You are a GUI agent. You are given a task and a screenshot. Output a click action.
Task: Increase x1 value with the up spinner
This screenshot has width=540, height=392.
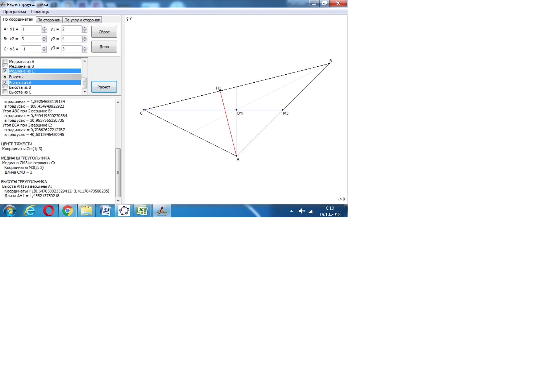pyautogui.click(x=44, y=27)
